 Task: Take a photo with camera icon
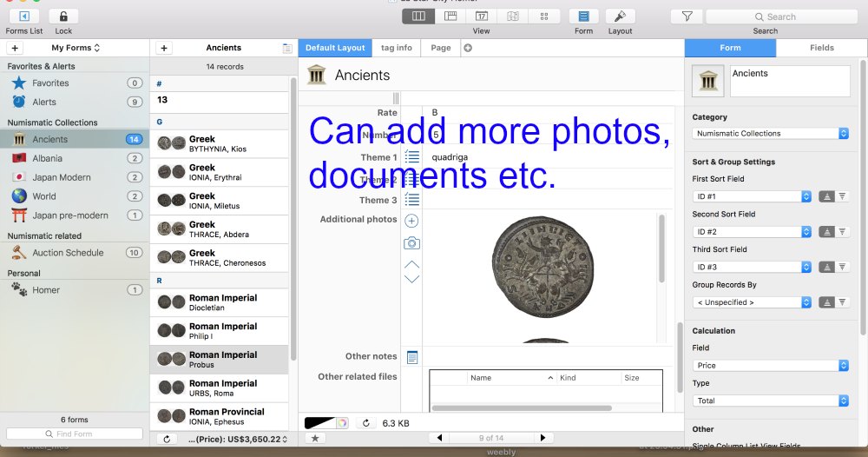pos(411,243)
